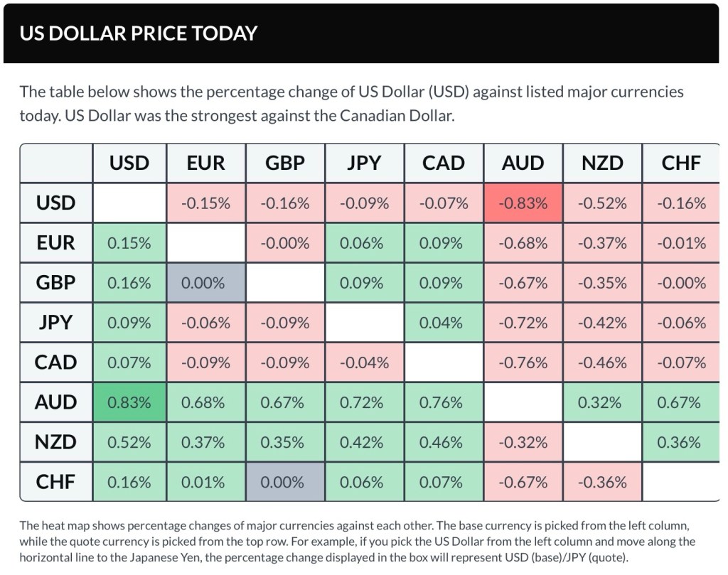Click the JPY column header

coord(365,163)
